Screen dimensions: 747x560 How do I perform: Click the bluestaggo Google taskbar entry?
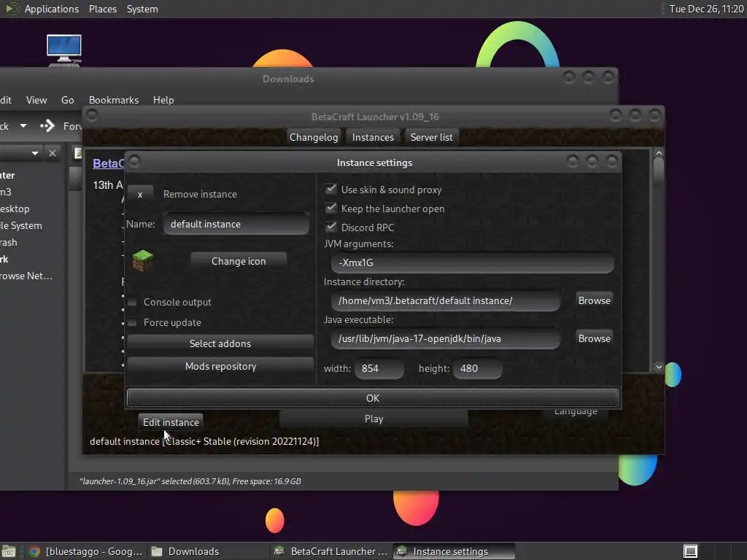(x=86, y=551)
